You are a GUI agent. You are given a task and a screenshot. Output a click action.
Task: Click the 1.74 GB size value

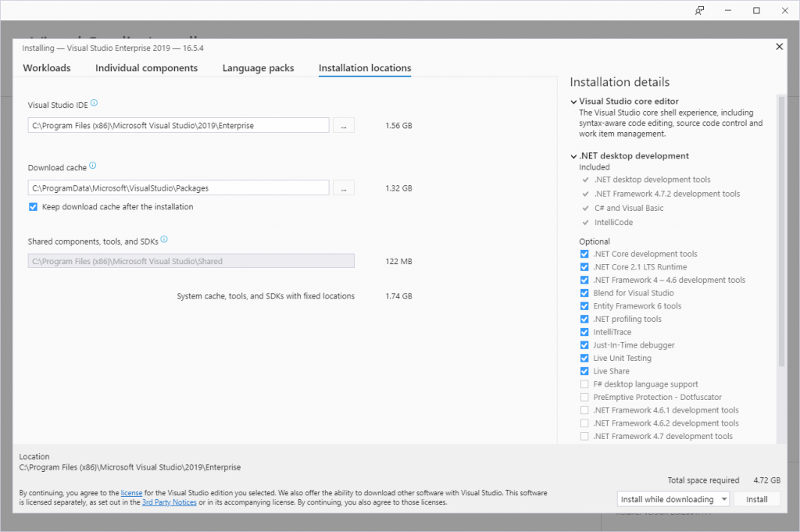coord(399,296)
